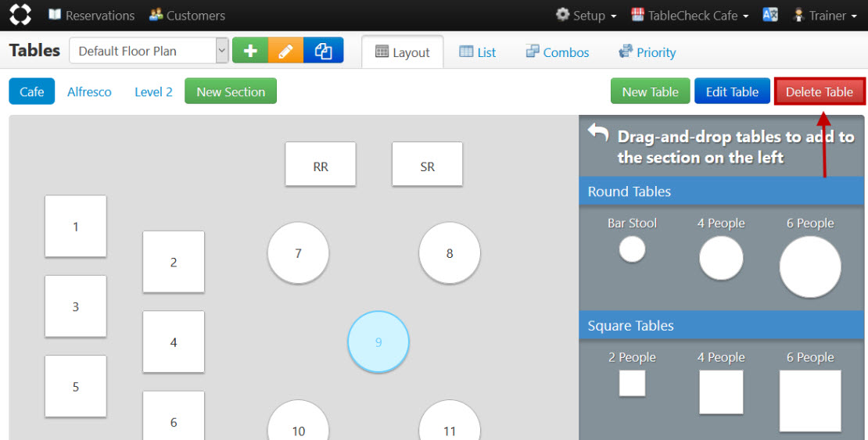Click the back arrow in table palette

pyautogui.click(x=598, y=133)
